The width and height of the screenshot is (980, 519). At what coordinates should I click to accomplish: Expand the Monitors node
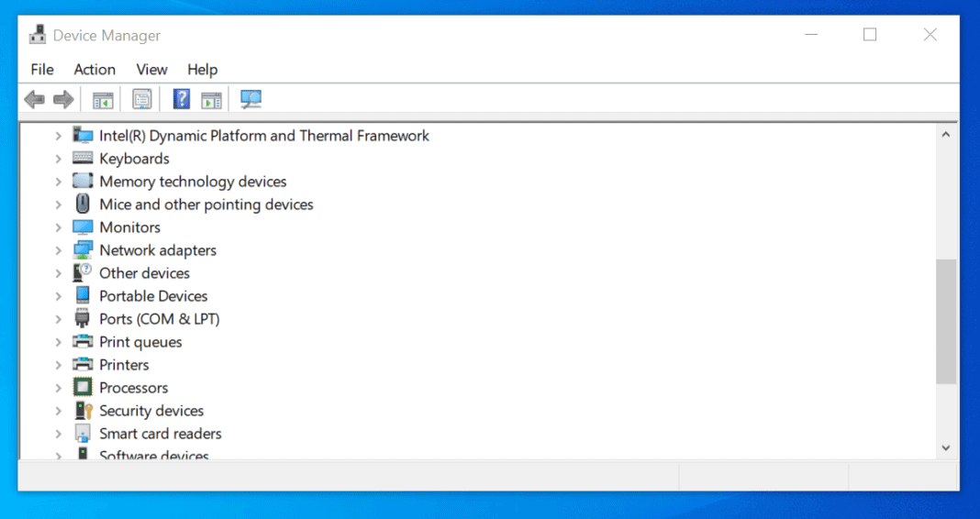[x=58, y=227]
